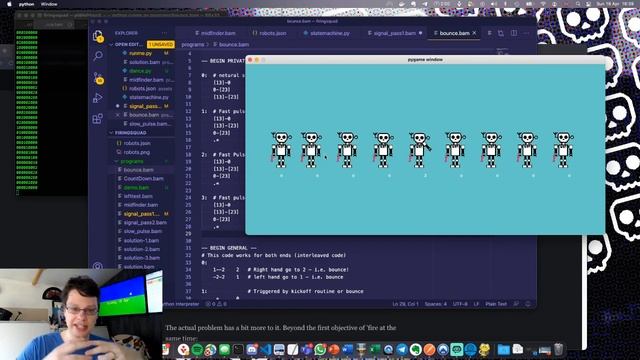
Task: Click the feedback icon in status bar
Action: pyautogui.click(x=516, y=304)
